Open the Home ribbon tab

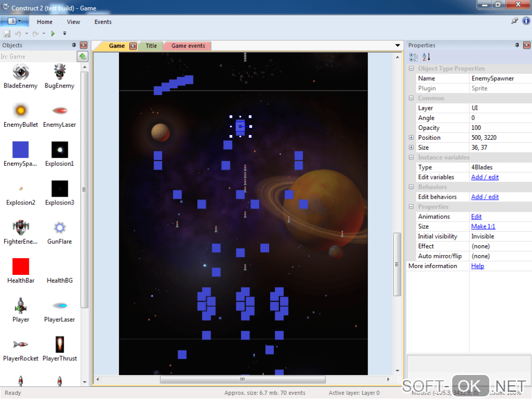pyautogui.click(x=44, y=22)
